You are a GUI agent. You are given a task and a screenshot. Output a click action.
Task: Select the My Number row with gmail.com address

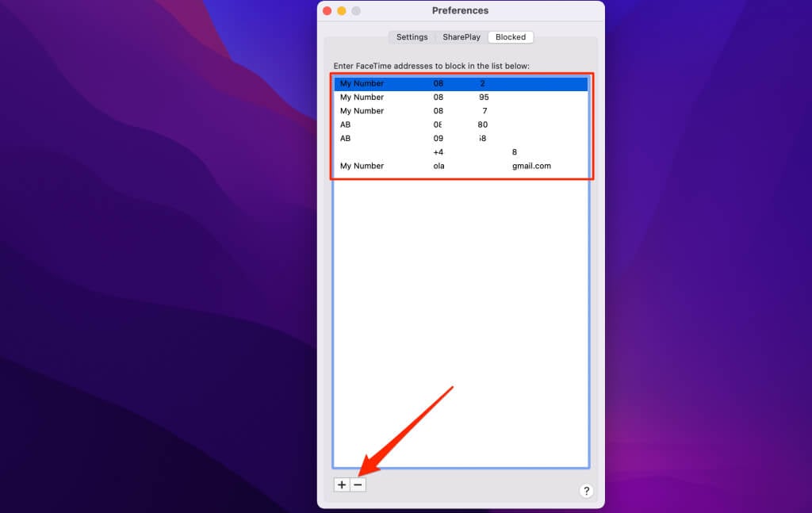(461, 166)
